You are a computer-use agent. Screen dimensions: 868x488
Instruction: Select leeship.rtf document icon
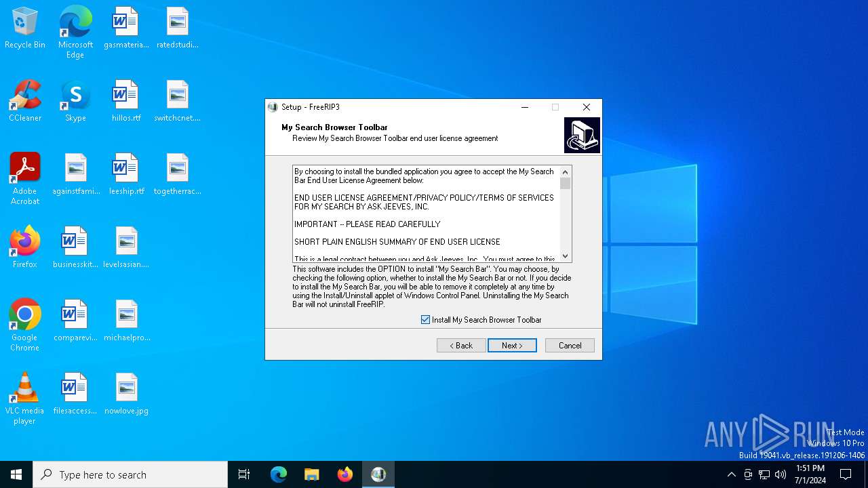126,175
